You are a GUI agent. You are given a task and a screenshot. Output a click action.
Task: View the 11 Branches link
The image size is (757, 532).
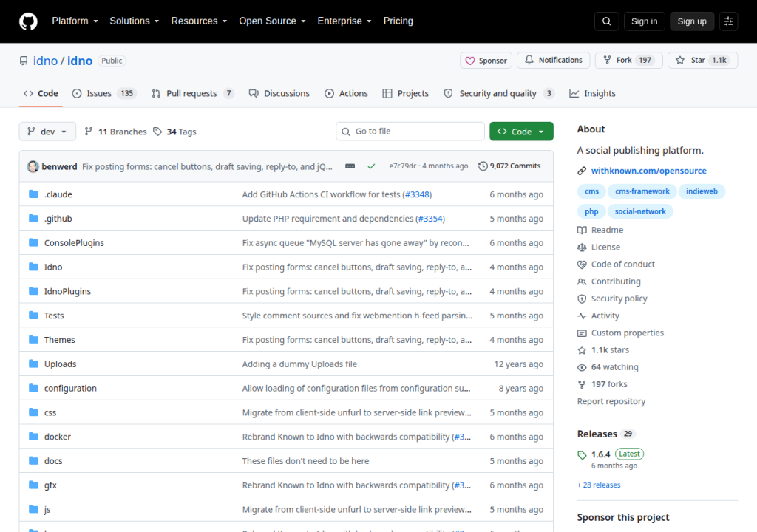(x=115, y=132)
